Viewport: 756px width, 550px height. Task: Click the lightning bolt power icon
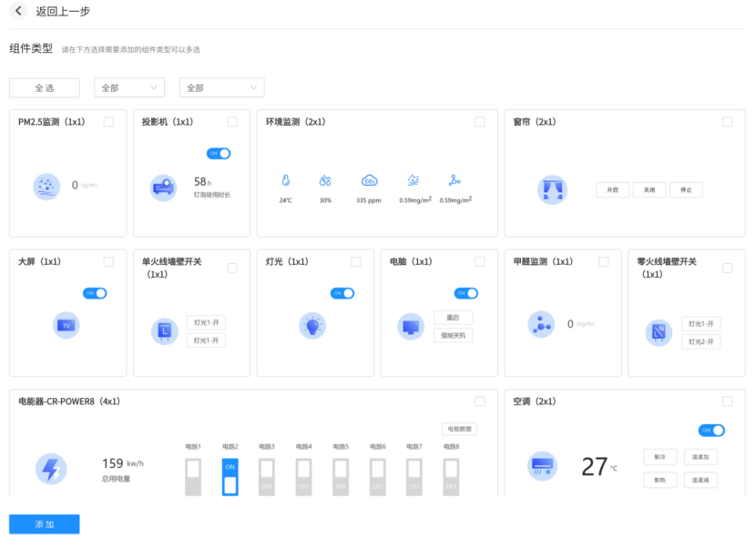(x=50, y=470)
